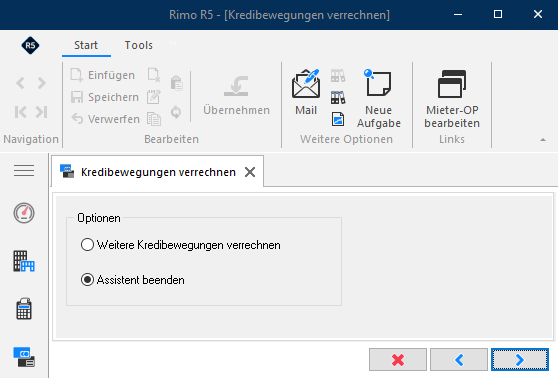This screenshot has height=378, width=558.
Task: Open Mieter-OP bearbeiten link
Action: (x=452, y=99)
